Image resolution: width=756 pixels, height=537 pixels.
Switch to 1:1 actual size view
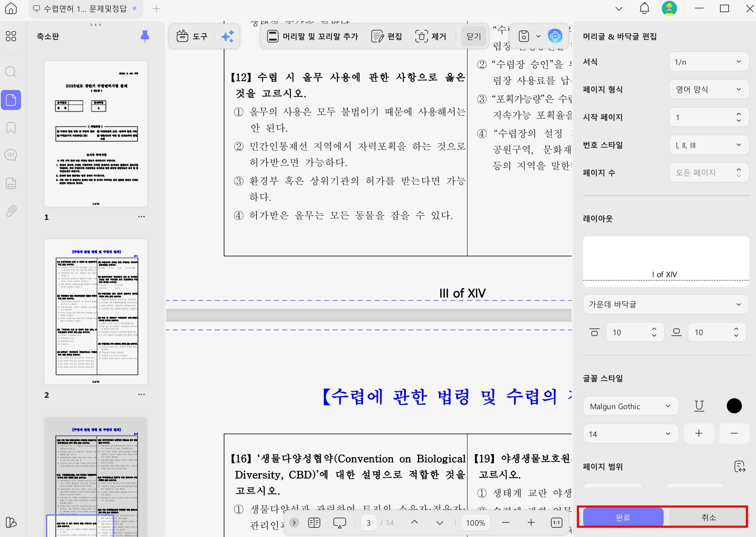(x=556, y=523)
